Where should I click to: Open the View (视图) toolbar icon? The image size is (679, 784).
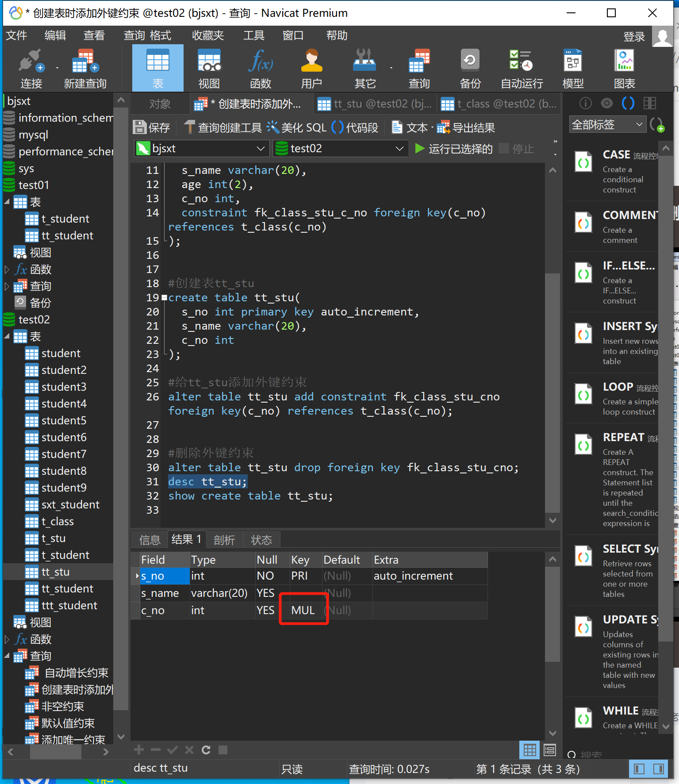click(209, 69)
